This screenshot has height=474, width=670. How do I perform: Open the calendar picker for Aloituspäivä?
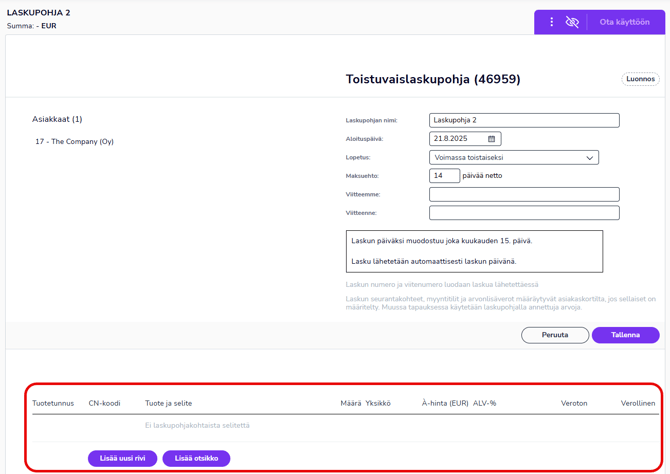point(491,139)
